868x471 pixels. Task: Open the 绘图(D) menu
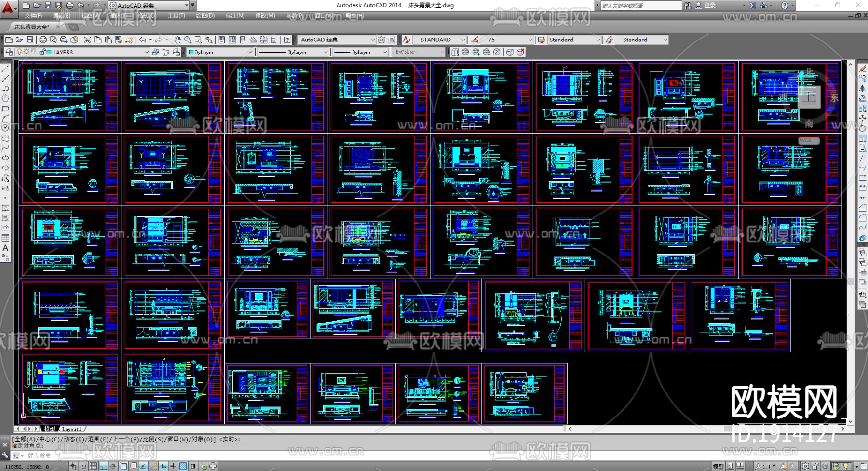tap(205, 16)
